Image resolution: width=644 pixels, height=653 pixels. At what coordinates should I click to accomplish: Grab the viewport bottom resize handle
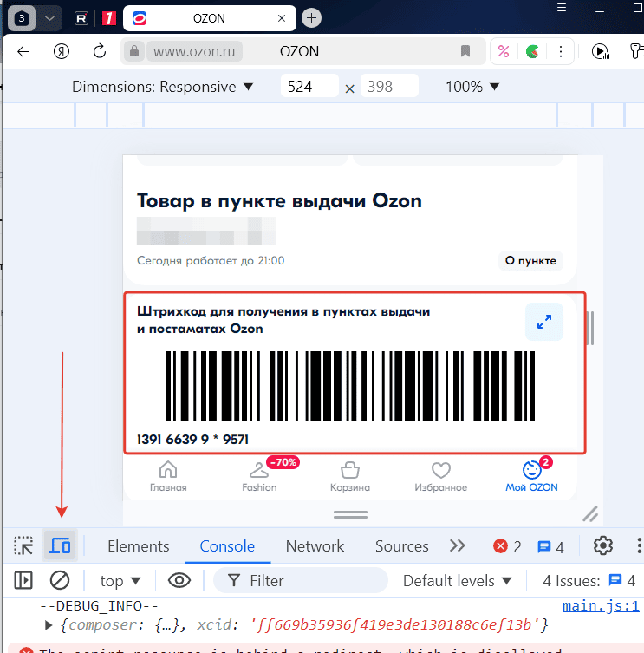point(350,515)
